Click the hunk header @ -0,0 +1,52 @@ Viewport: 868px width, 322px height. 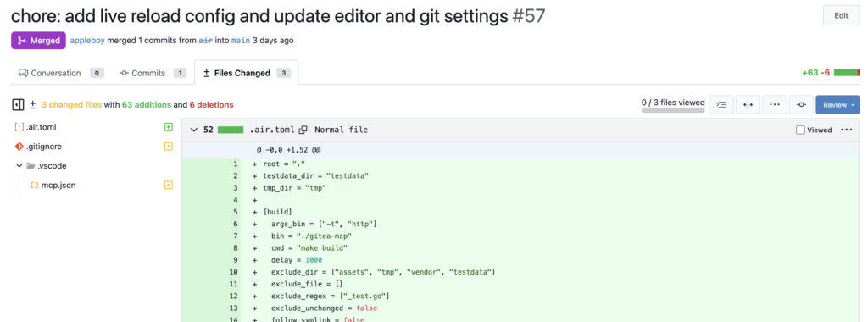[288, 150]
